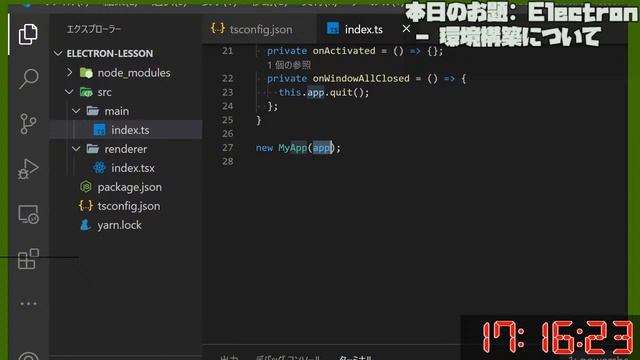Show additional views ellipsis in activity bar
Screen dimensions: 640x360
pos(28,304)
